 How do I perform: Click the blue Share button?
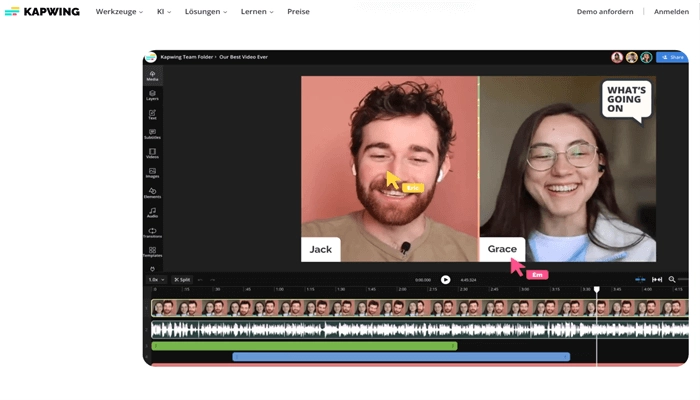click(x=672, y=57)
